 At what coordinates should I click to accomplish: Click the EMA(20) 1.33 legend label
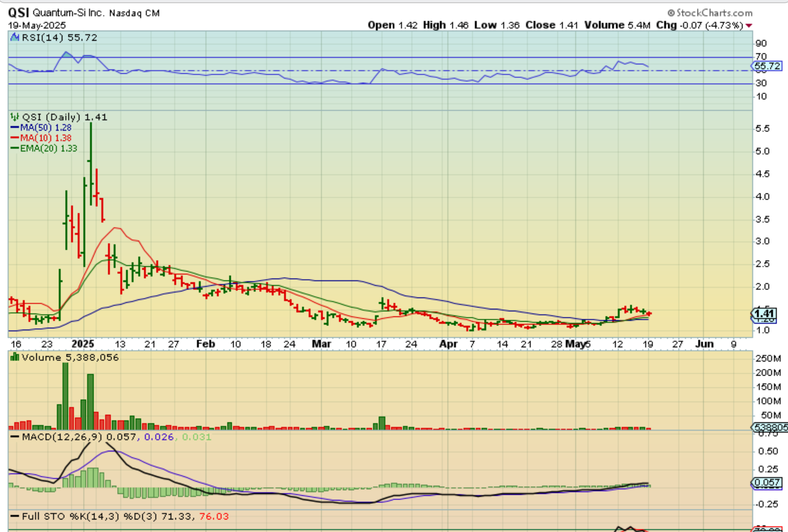(x=49, y=149)
